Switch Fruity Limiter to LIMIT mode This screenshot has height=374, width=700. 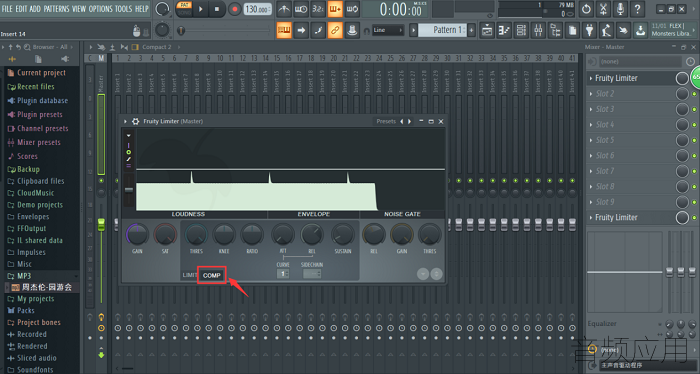point(189,275)
